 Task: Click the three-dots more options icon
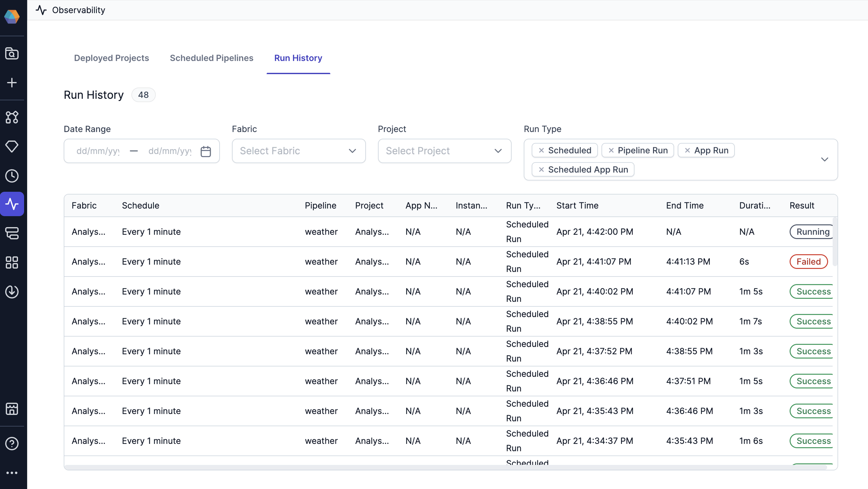point(12,473)
